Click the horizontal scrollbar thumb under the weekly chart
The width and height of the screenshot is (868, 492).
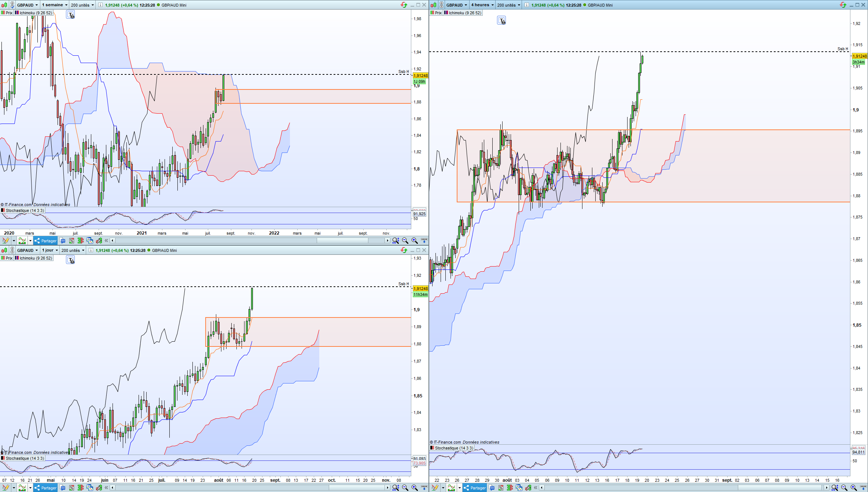pyautogui.click(x=342, y=241)
